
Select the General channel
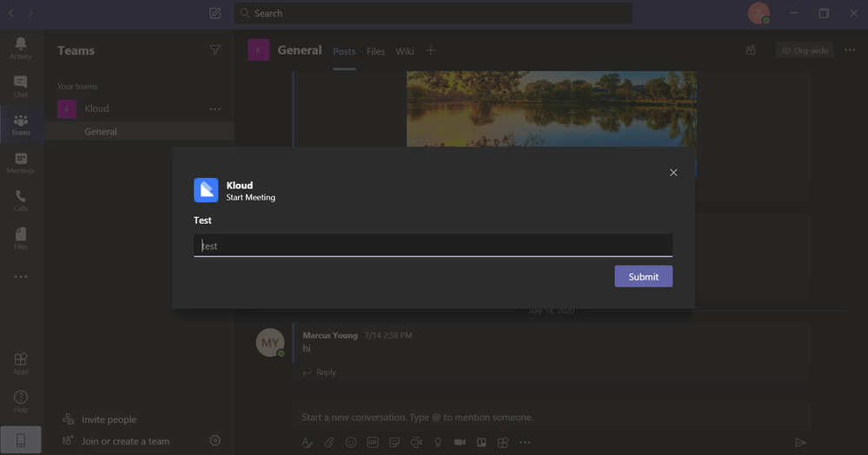[x=139, y=131]
